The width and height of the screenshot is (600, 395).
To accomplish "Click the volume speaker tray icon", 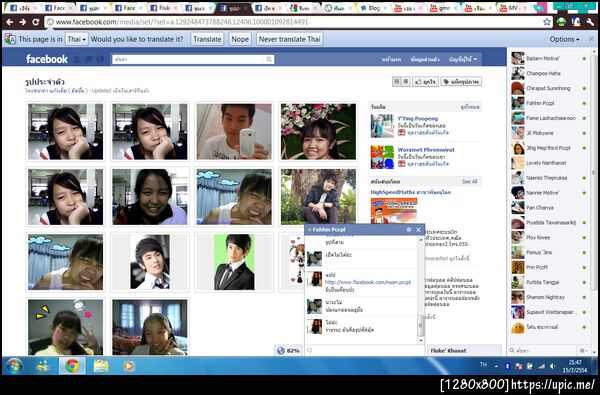I will tap(552, 366).
